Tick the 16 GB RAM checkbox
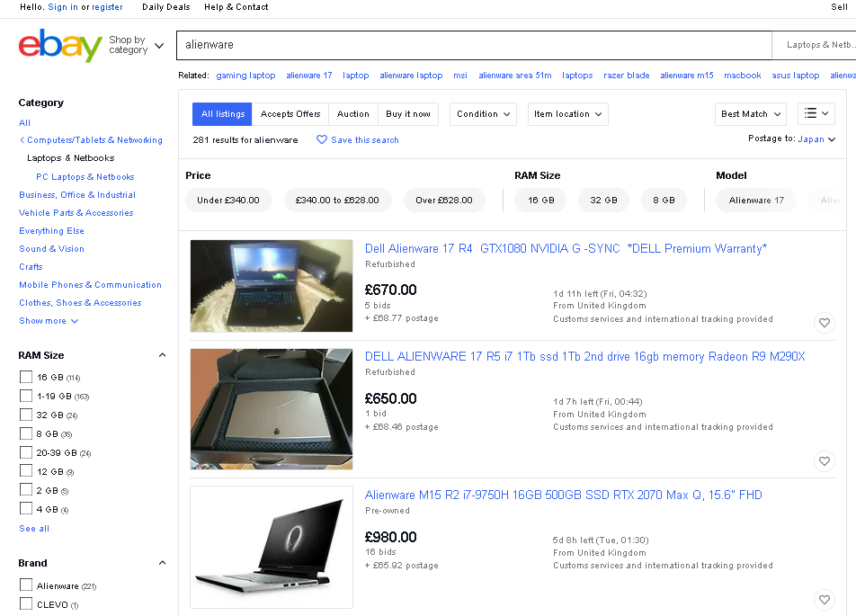This screenshot has height=616, width=856. 26,377
